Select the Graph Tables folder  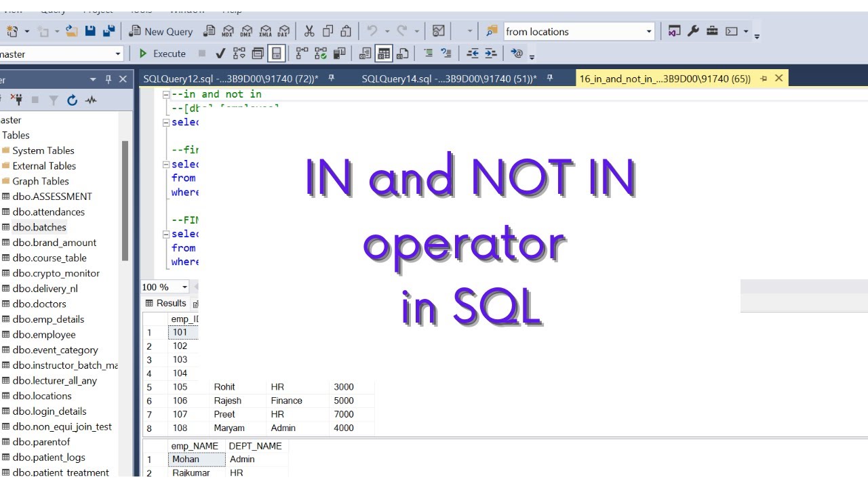[x=41, y=181]
